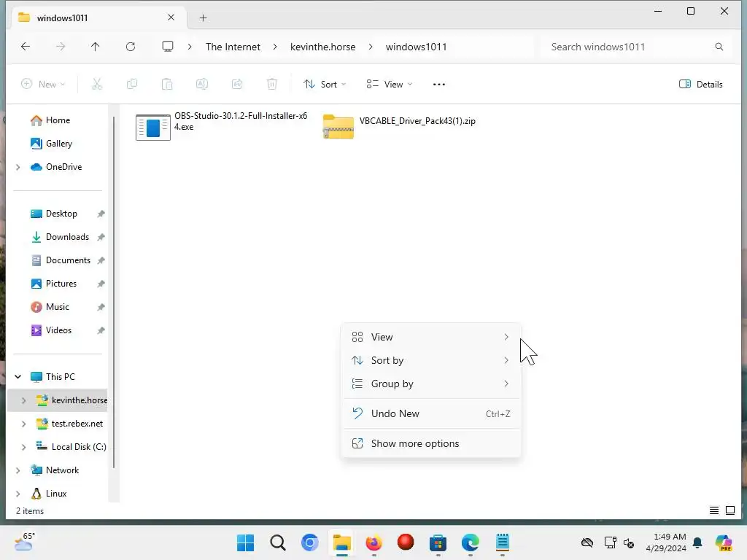Toggle the Details pane
This screenshot has height=560, width=747.
coord(701,85)
